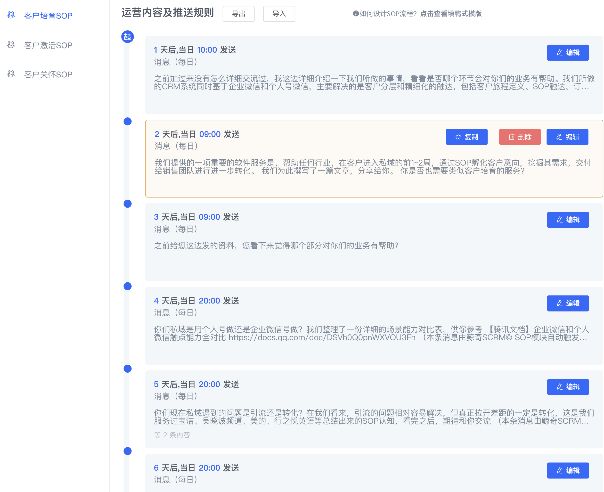Click timeline dot for the 2 天后 step
Screen dimensions: 604x492
[x=128, y=121]
